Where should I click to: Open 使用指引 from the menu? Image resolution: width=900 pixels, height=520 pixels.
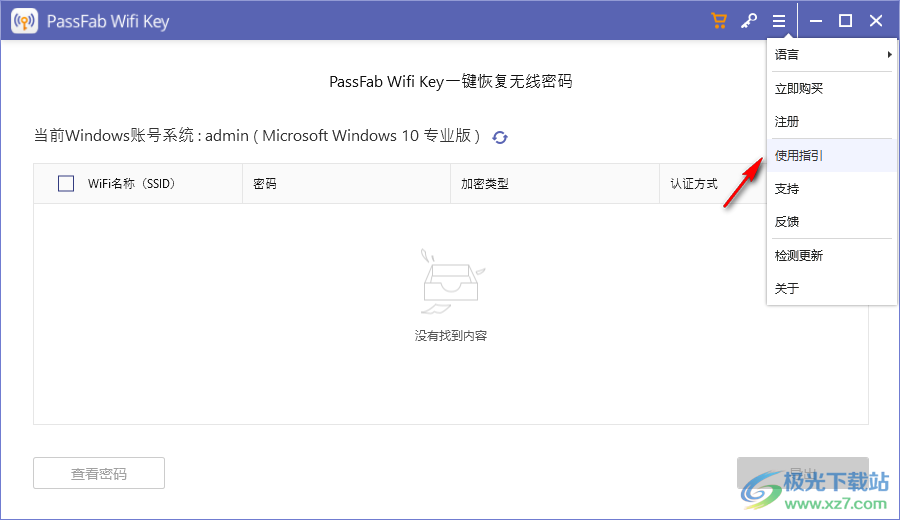[832, 156]
